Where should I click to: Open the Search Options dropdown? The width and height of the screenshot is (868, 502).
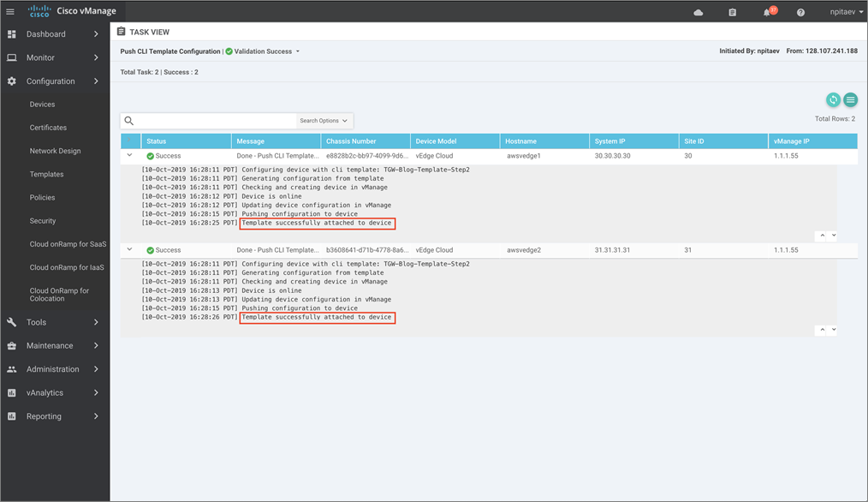(x=324, y=121)
